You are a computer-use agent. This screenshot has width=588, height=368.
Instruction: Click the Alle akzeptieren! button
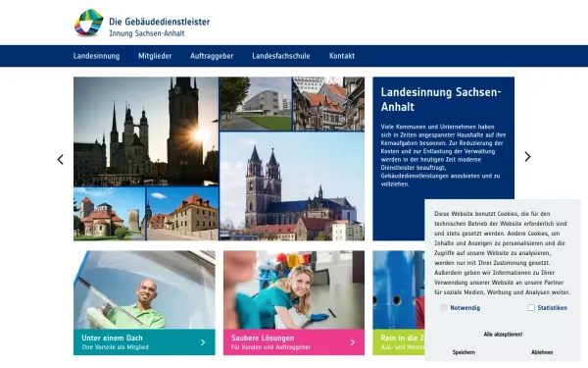[503, 335]
